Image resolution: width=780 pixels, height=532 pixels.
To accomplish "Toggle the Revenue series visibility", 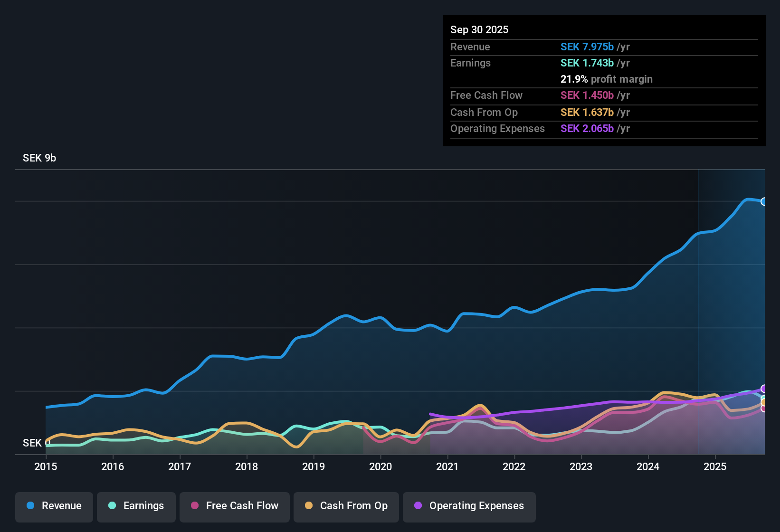I will tap(54, 506).
